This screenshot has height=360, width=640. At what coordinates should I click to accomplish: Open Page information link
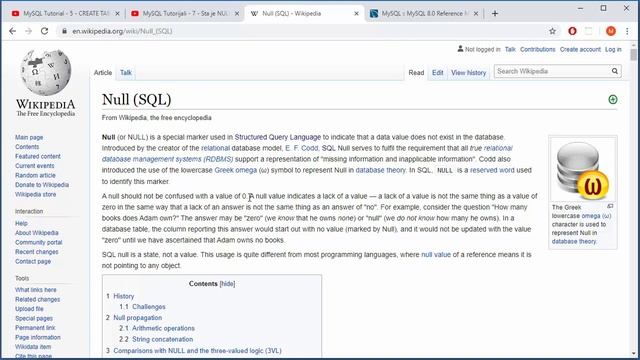coord(38,337)
